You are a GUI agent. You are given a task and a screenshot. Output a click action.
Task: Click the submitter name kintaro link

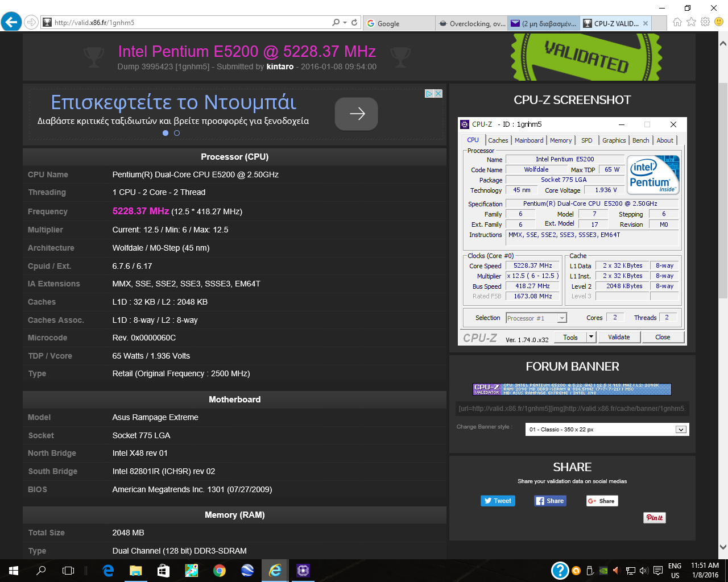pyautogui.click(x=280, y=66)
